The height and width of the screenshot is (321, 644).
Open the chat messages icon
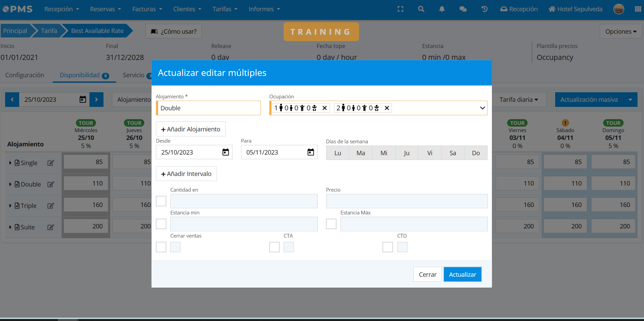click(463, 9)
